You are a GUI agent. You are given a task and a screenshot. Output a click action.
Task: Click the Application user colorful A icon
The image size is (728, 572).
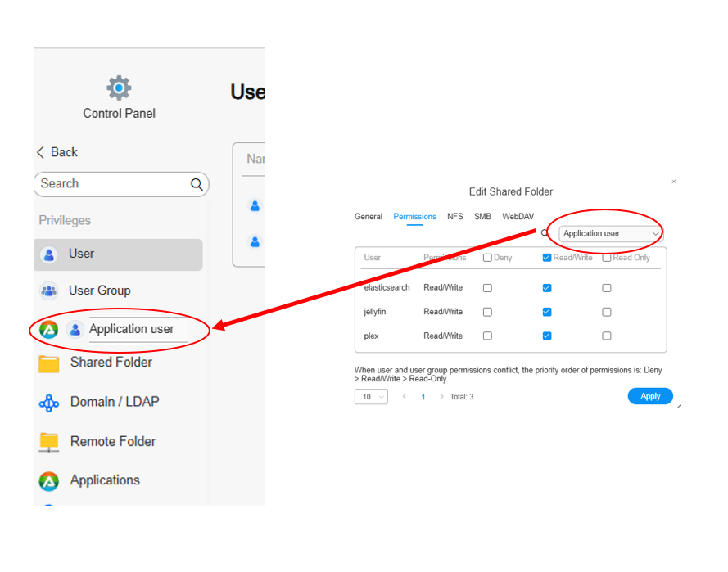coord(49,330)
